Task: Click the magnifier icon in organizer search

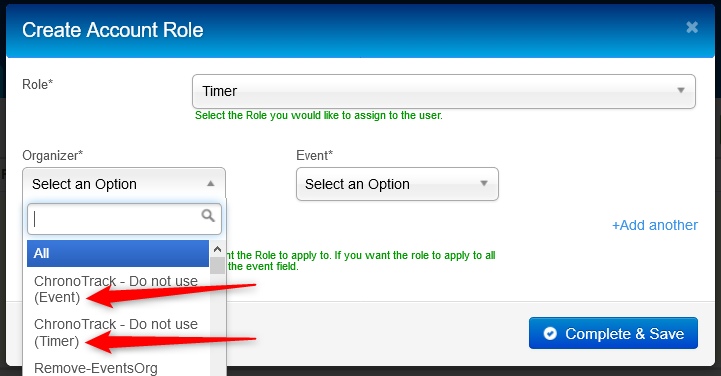Action: click(x=208, y=216)
